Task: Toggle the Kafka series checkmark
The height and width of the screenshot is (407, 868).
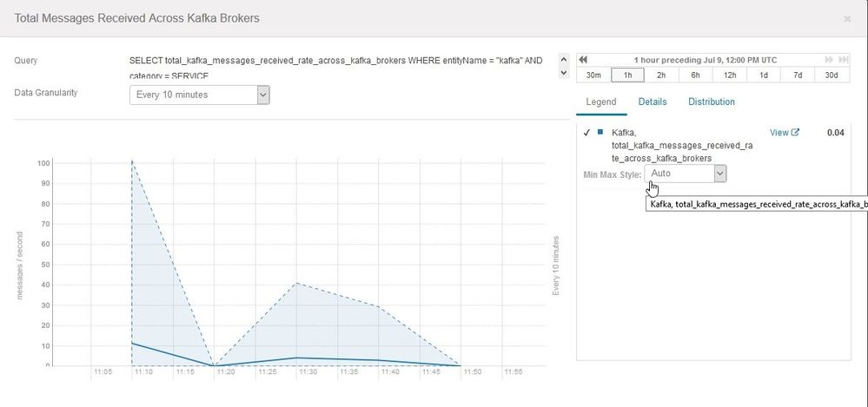Action: point(586,133)
